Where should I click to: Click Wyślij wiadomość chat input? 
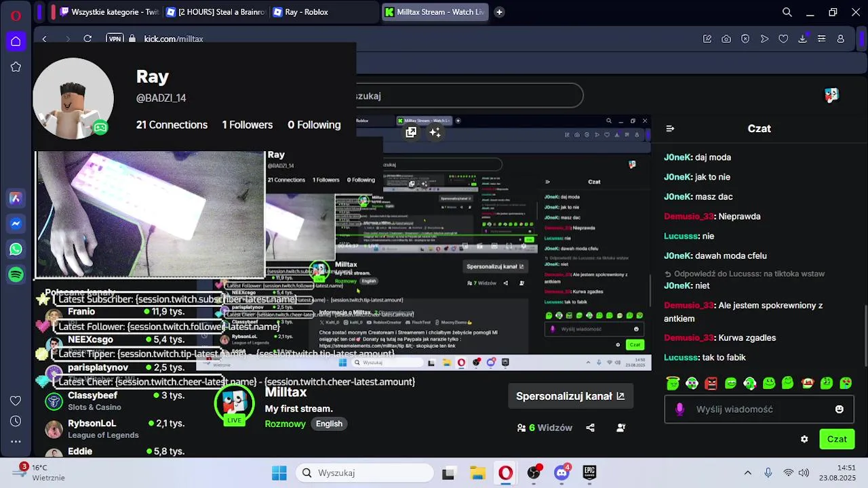pyautogui.click(x=758, y=409)
